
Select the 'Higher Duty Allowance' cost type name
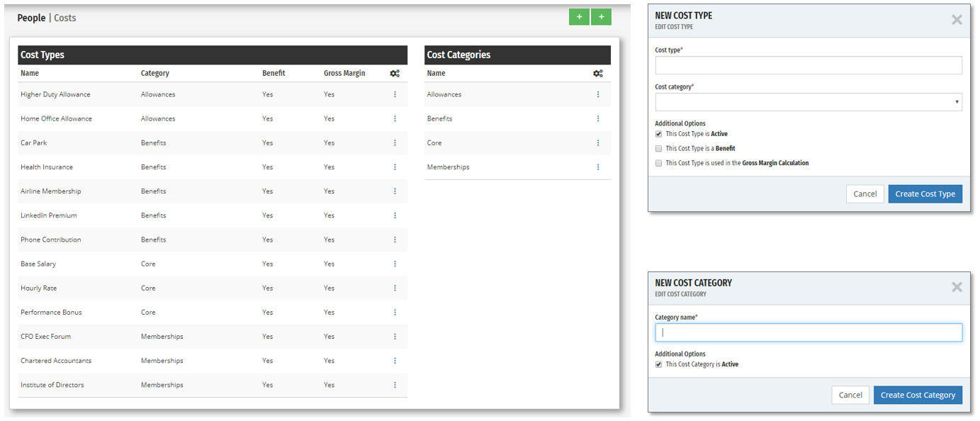point(55,94)
